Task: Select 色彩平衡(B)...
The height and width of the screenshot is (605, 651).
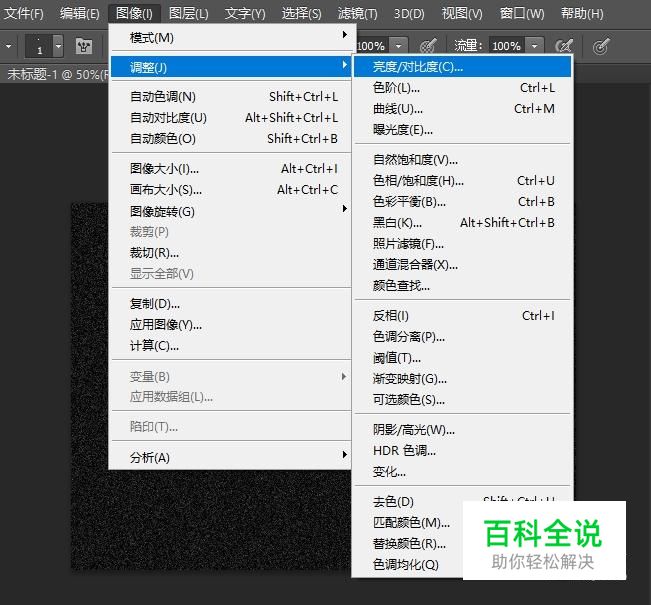Action: (463, 202)
